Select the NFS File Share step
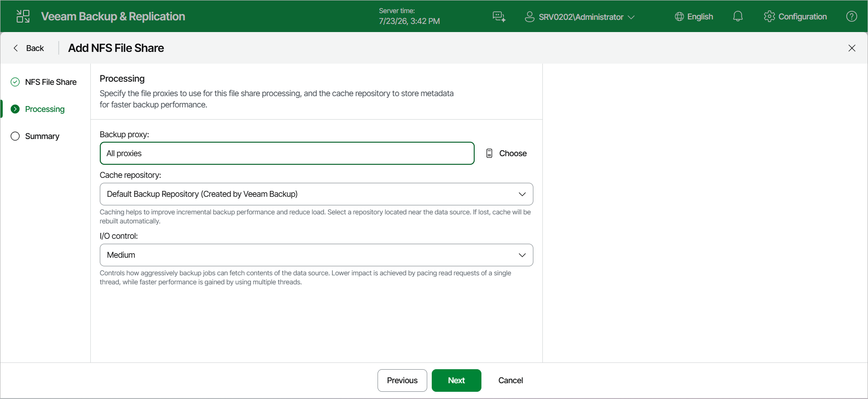Image resolution: width=868 pixels, height=399 pixels. [51, 82]
